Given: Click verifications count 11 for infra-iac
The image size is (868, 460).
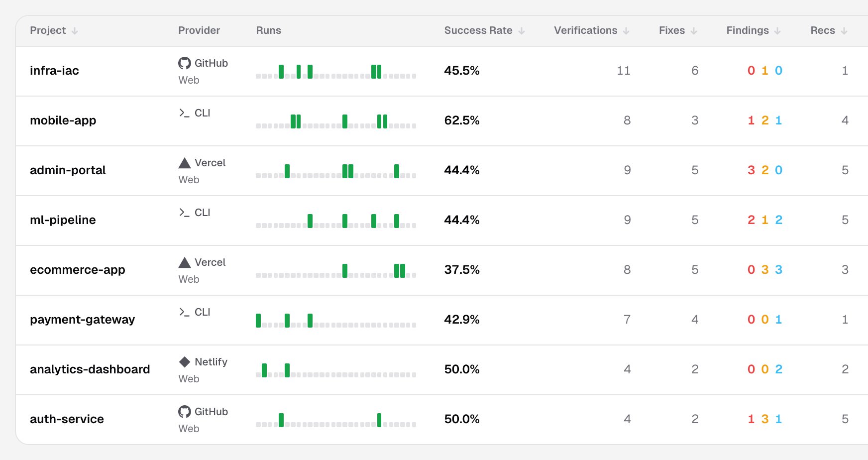Looking at the screenshot, I should (x=624, y=71).
